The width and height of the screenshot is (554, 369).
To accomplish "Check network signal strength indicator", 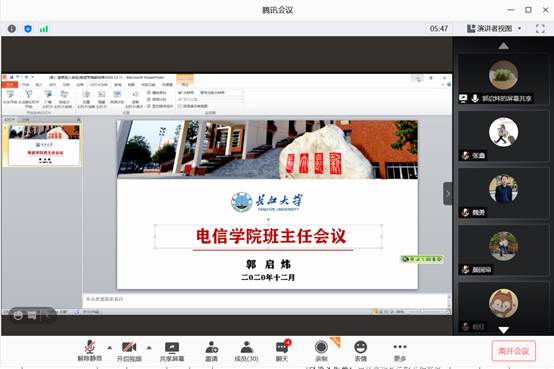I will pos(44,29).
